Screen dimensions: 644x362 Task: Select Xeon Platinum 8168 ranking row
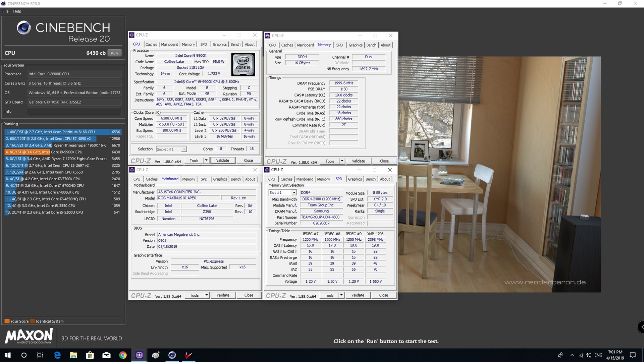[63, 132]
